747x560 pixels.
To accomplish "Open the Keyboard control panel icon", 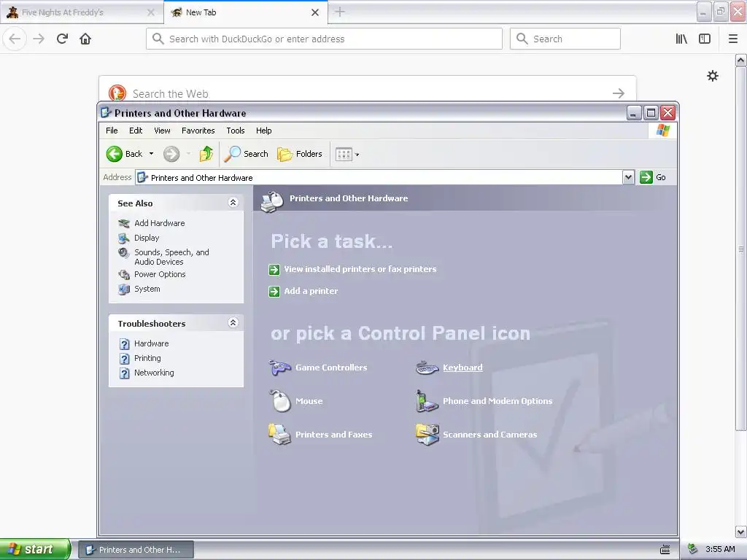I will 427,367.
